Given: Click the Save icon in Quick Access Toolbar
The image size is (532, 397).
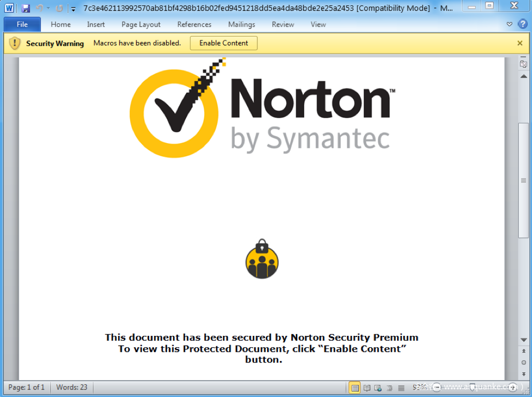Looking at the screenshot, I should pyautogui.click(x=26, y=8).
